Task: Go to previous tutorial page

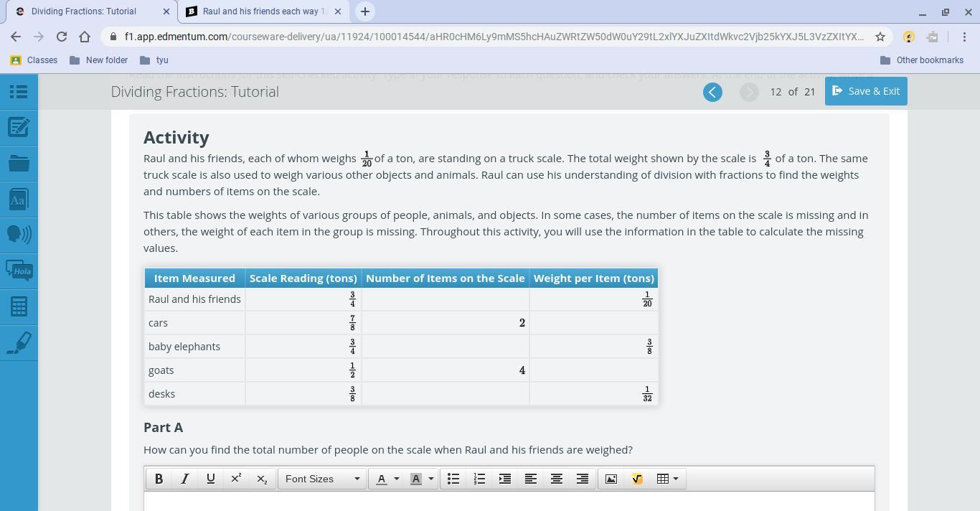Action: (712, 92)
